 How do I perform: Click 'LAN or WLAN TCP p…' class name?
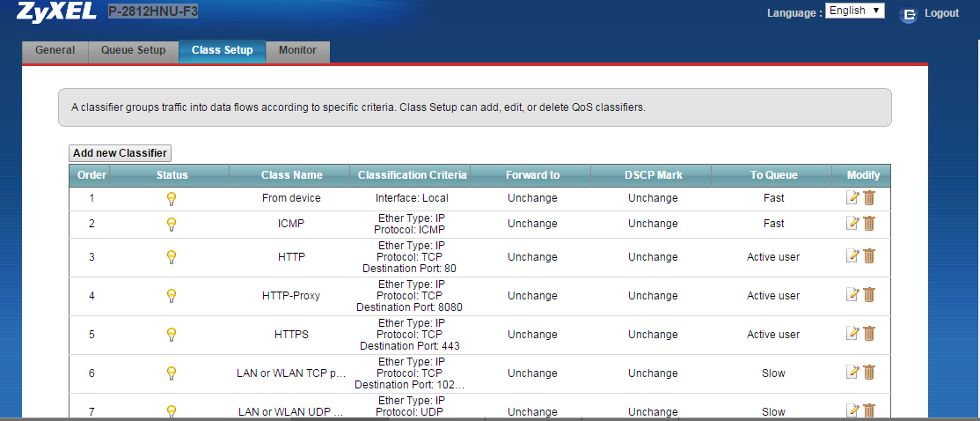291,373
